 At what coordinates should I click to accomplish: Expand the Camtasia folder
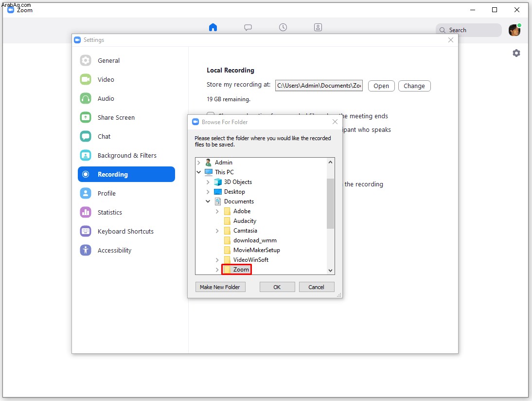coord(217,231)
